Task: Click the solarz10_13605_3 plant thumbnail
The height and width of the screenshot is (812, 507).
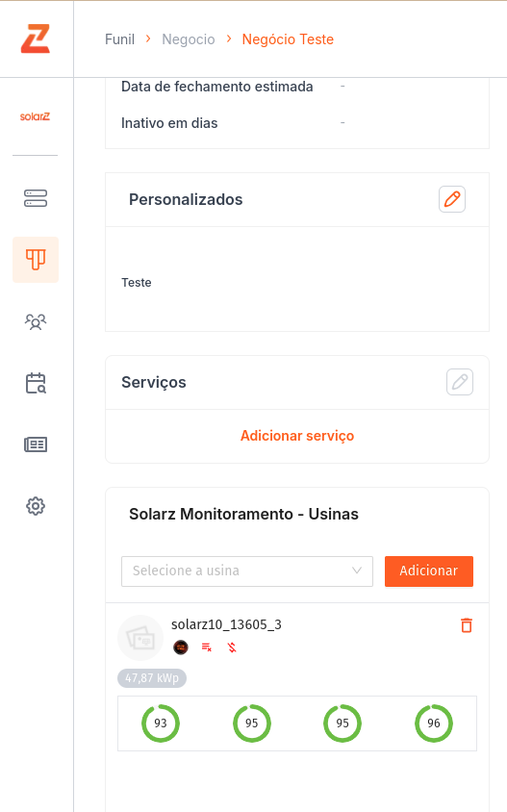Action: (x=140, y=638)
